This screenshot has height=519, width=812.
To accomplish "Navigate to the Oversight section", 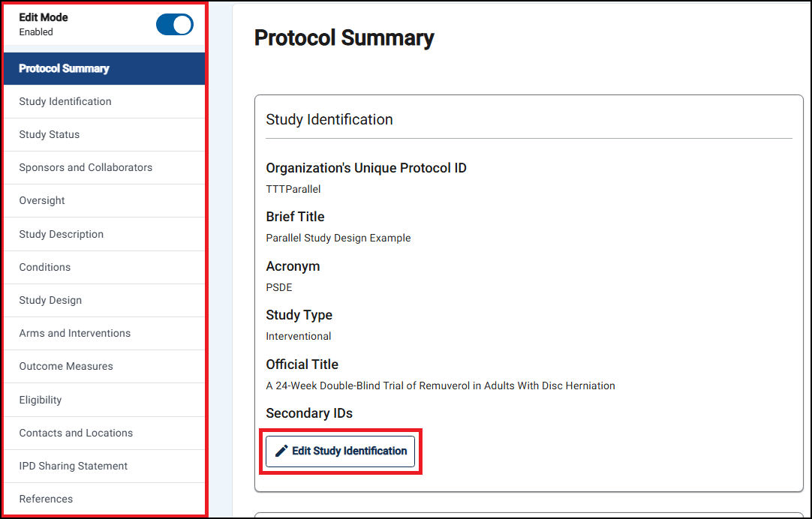I will click(x=104, y=201).
